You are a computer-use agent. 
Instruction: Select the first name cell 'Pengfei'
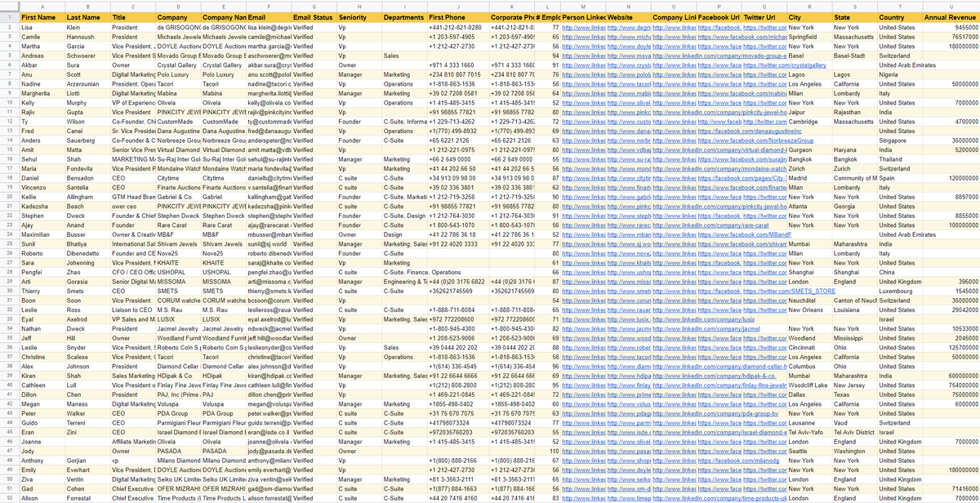(42, 272)
